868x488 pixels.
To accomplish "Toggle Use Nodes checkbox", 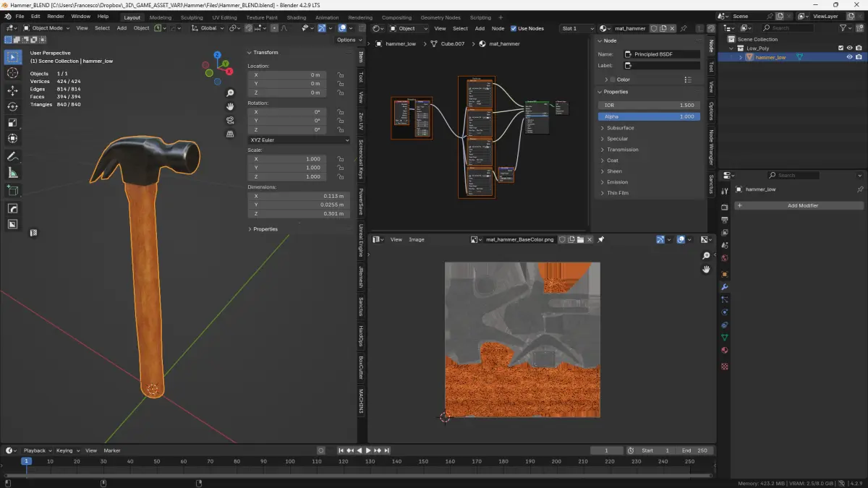I will coord(514,28).
